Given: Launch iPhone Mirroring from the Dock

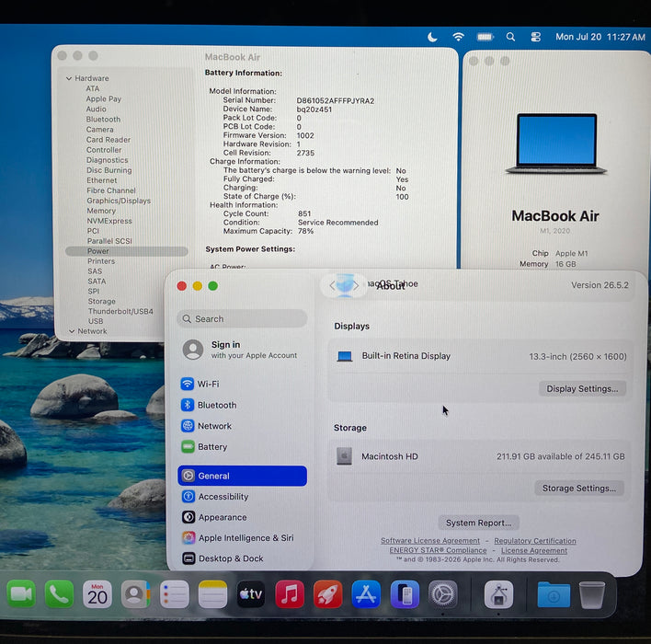Looking at the screenshot, I should 405,594.
